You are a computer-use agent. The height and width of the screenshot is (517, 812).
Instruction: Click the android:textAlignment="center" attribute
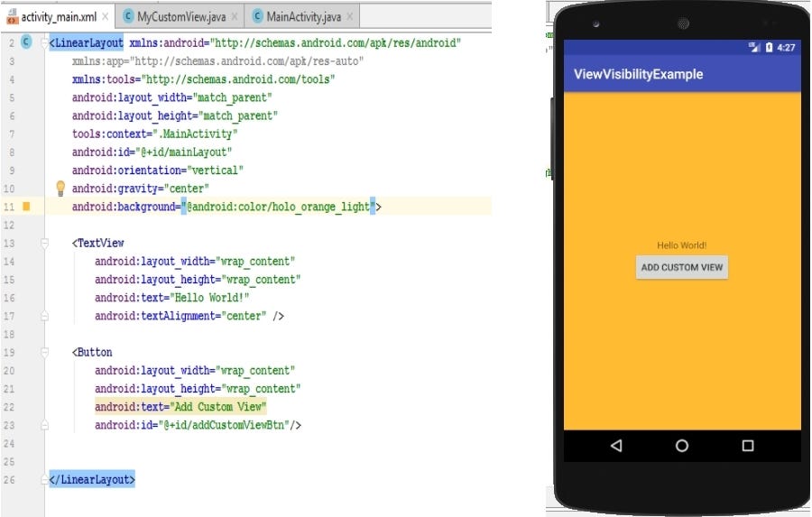click(x=180, y=316)
